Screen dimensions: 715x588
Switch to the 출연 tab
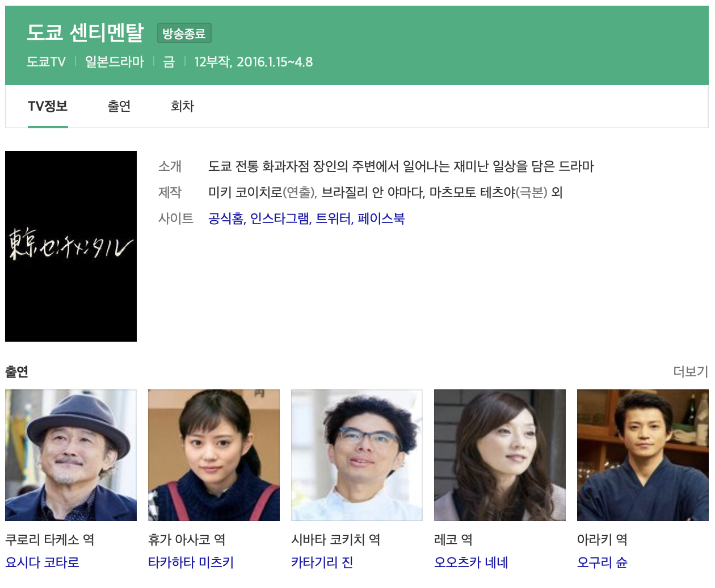pyautogui.click(x=119, y=106)
